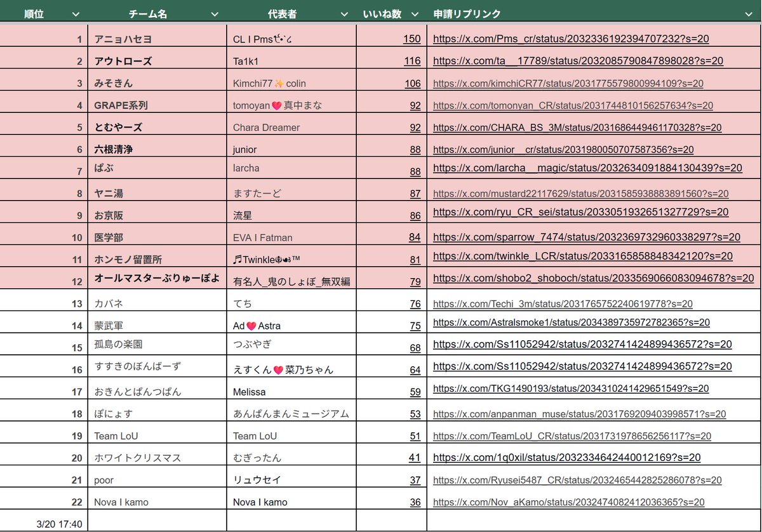Open the larcha__magic status link

click(587, 168)
